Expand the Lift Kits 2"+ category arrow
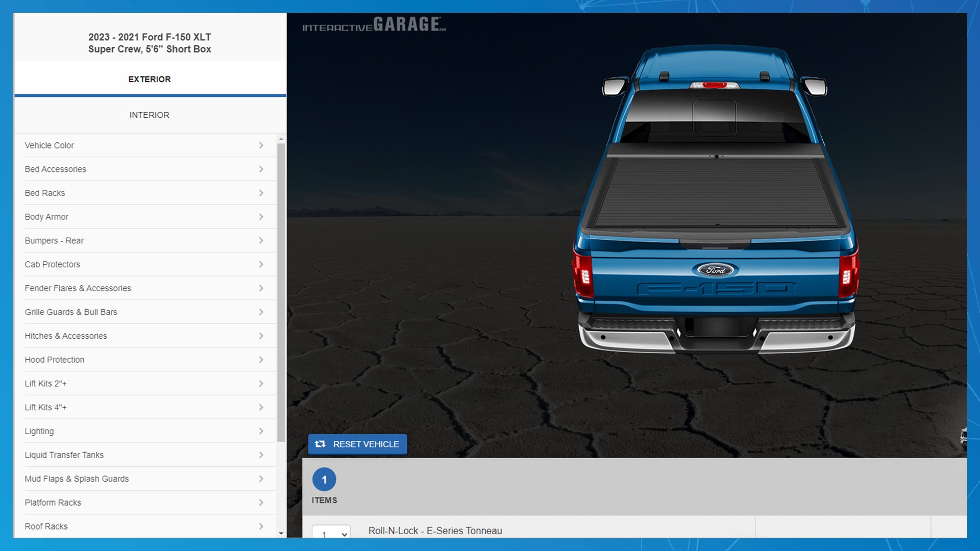The width and height of the screenshot is (980, 551). tap(262, 384)
